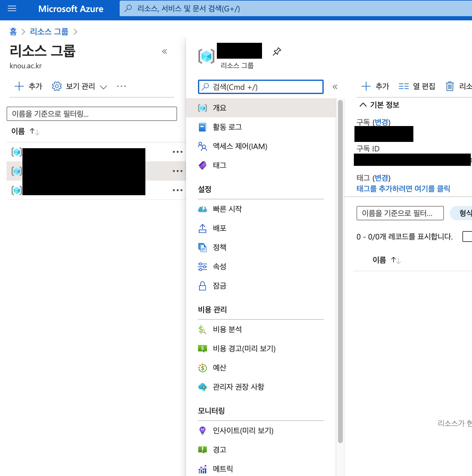This screenshot has width=472, height=476.
Task: Sort resource groups by name (이름) arrow
Action: (35, 131)
